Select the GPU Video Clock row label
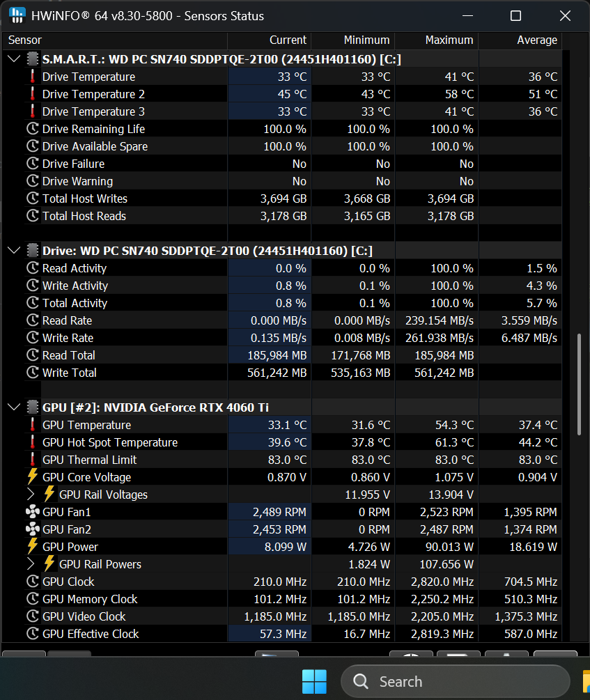This screenshot has width=590, height=700. click(84, 616)
